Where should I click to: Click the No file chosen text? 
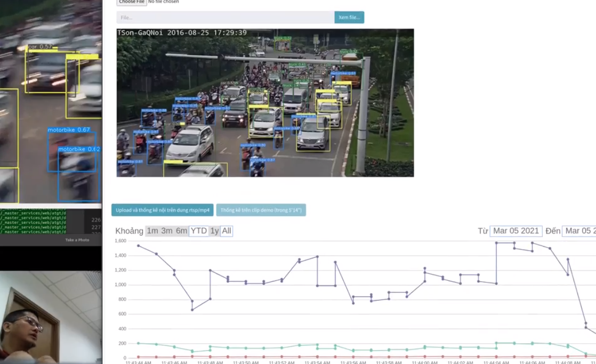click(x=164, y=2)
